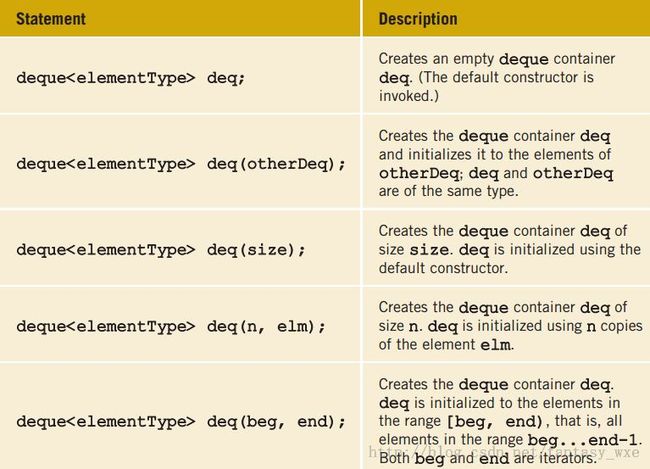The width and height of the screenshot is (650, 469).
Task: Click the 'of the element elm' line
Action: (446, 345)
